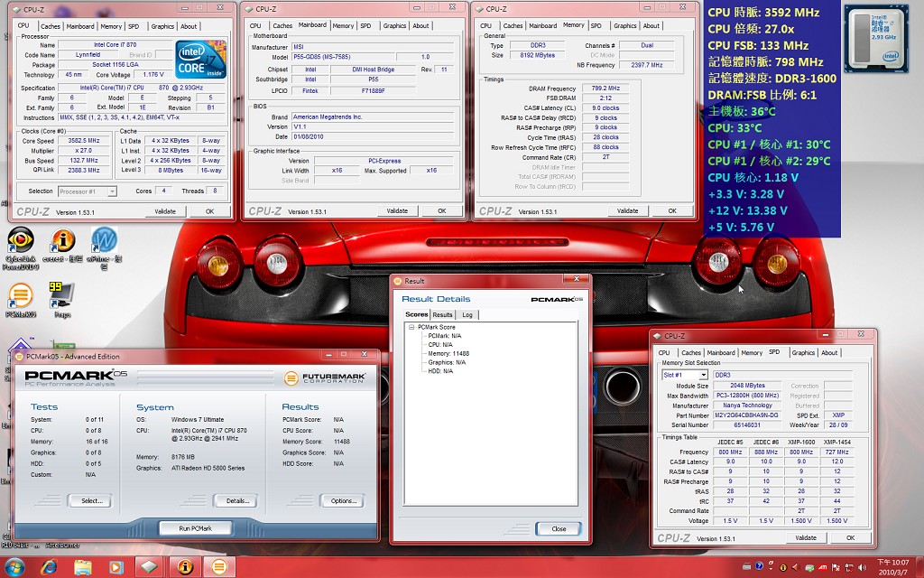This screenshot has width=924, height=578.
Task: Click the Core Speed value 3582.5 MHz
Action: tap(84, 141)
